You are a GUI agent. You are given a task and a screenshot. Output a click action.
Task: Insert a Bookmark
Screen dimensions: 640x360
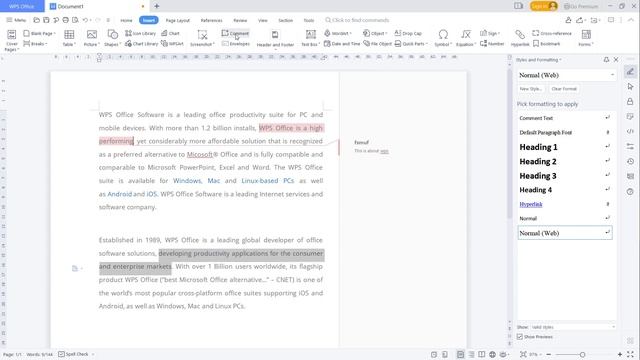click(547, 44)
